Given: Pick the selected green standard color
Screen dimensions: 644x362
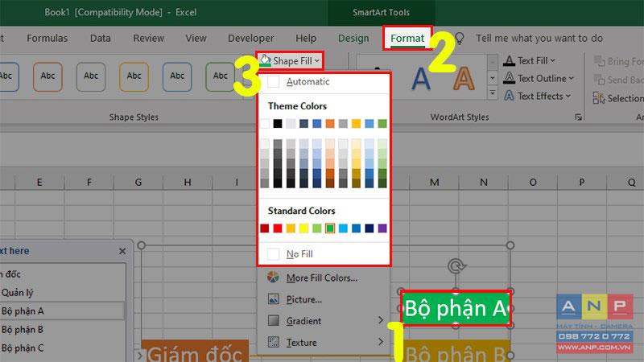Looking at the screenshot, I should pyautogui.click(x=330, y=228).
